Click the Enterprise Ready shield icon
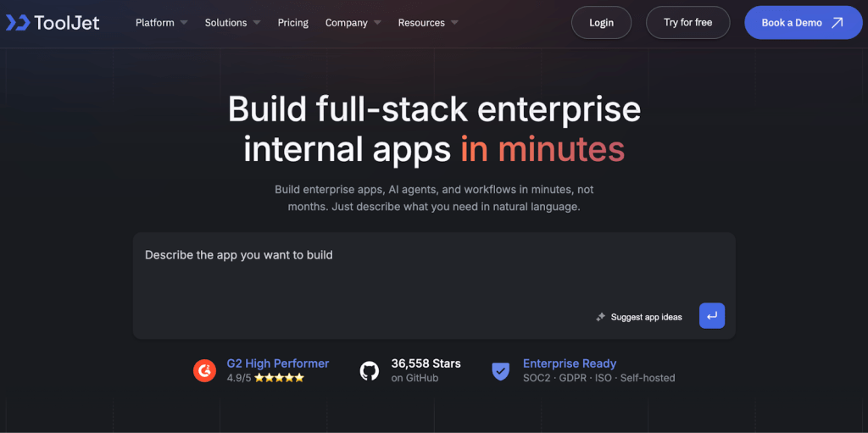This screenshot has height=433, width=868. (500, 370)
